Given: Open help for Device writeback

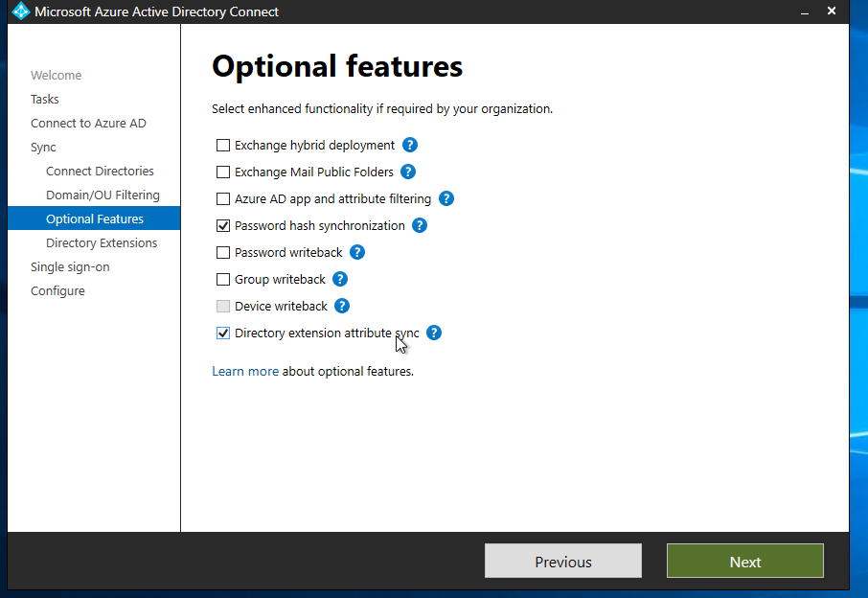Looking at the screenshot, I should [x=342, y=307].
